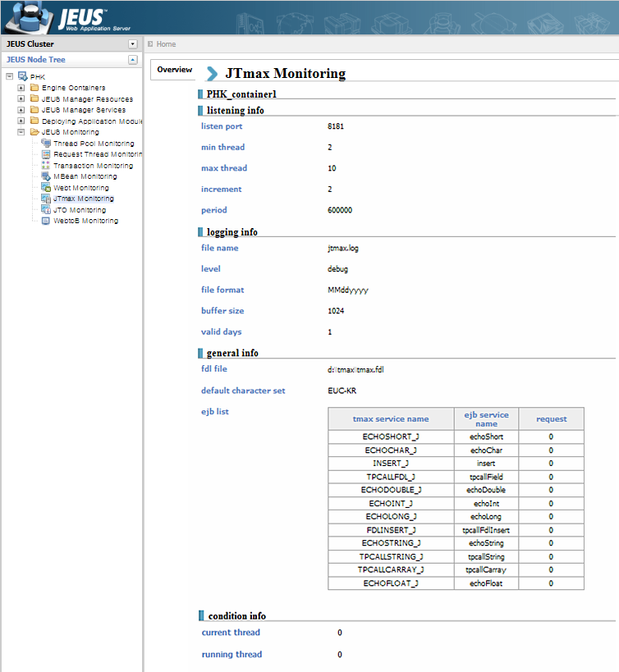The width and height of the screenshot is (619, 672).
Task: Collapse the PHK root node
Action: click(9, 76)
